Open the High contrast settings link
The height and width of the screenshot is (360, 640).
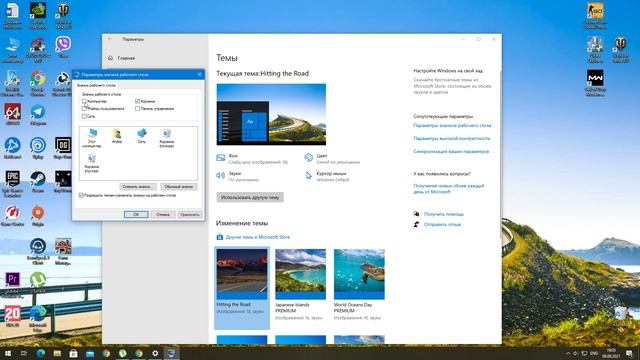click(x=451, y=139)
